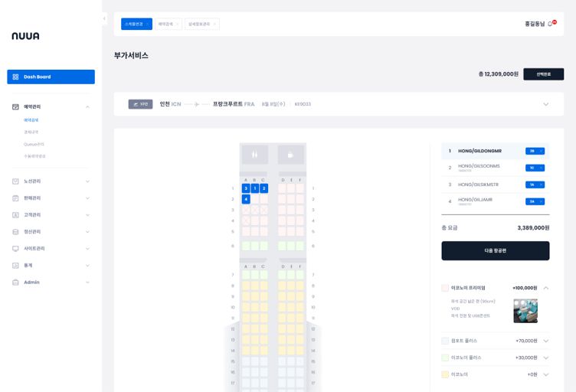Viewport: 576px width, 392px height.
Task: Expand the 판매관리 sidebar menu
Action: tap(87, 198)
